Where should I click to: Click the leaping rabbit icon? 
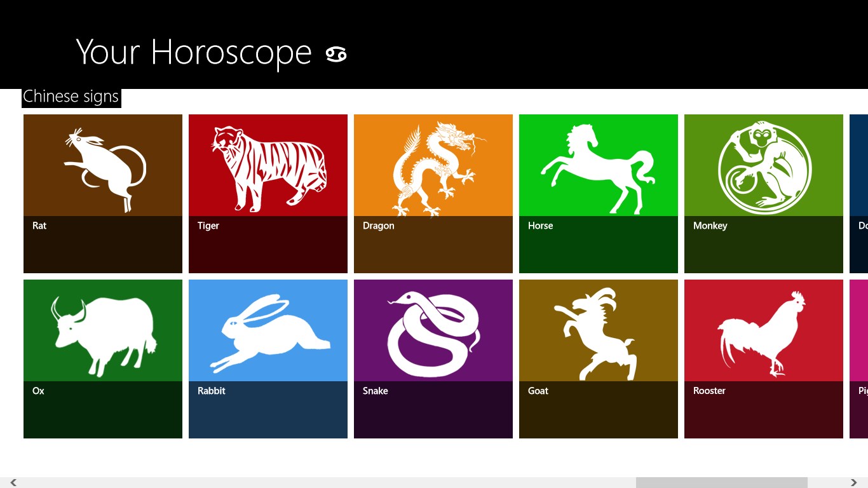click(x=269, y=333)
